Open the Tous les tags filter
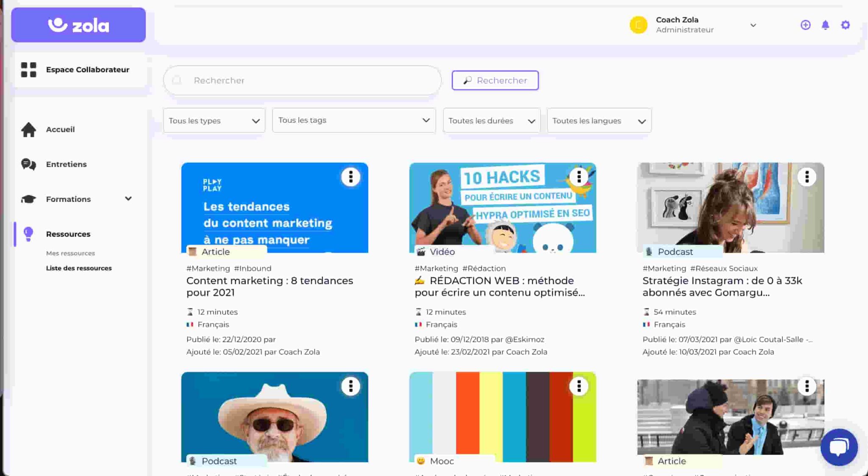 [x=354, y=120]
